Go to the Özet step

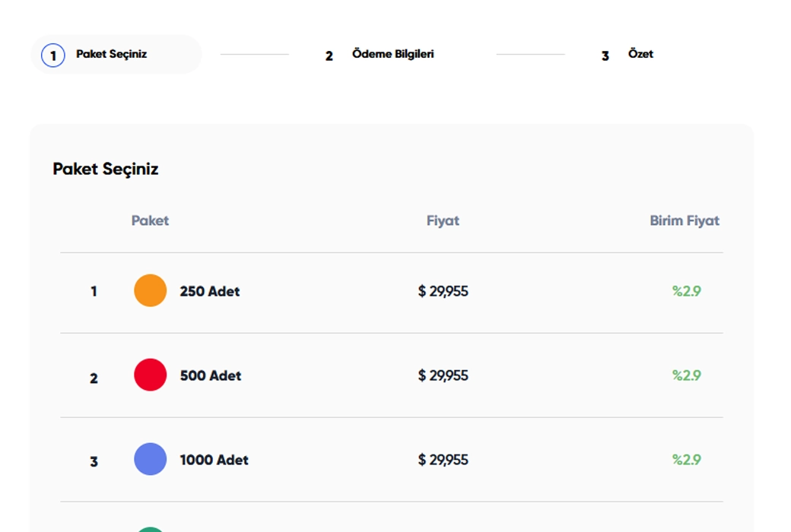(640, 54)
